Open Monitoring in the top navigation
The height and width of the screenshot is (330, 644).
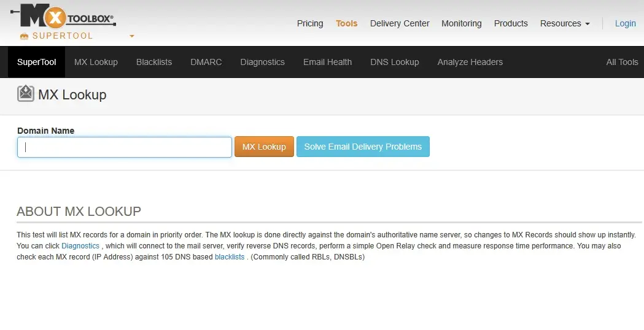pyautogui.click(x=462, y=23)
